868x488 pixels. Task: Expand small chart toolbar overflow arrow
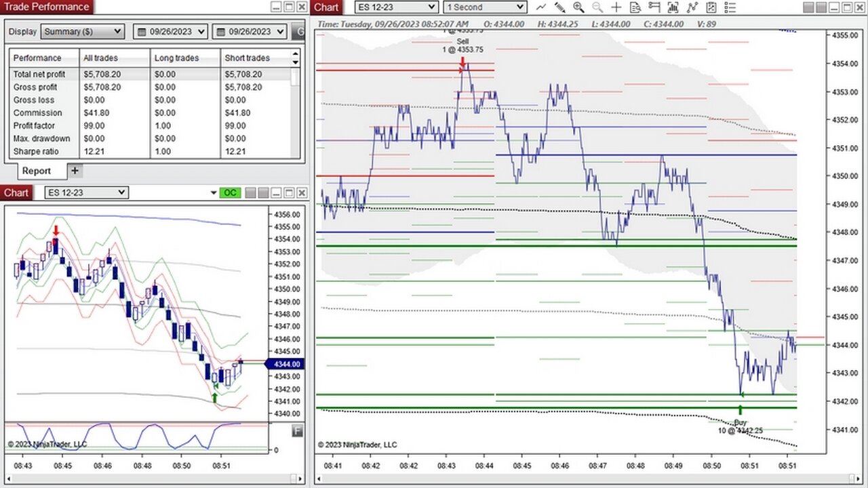click(214, 193)
